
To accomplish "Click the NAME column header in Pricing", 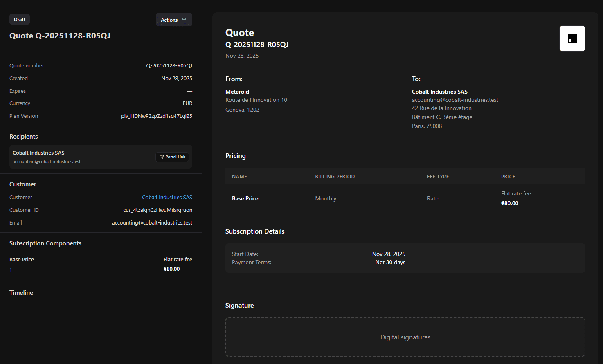I will (239, 177).
